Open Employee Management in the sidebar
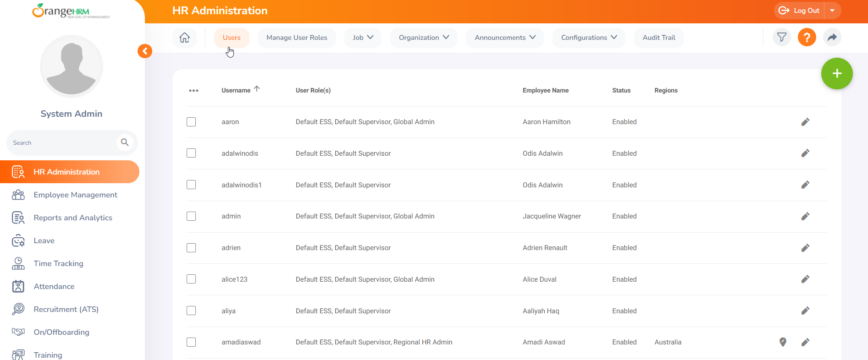Image resolution: width=868 pixels, height=360 pixels. click(x=75, y=195)
